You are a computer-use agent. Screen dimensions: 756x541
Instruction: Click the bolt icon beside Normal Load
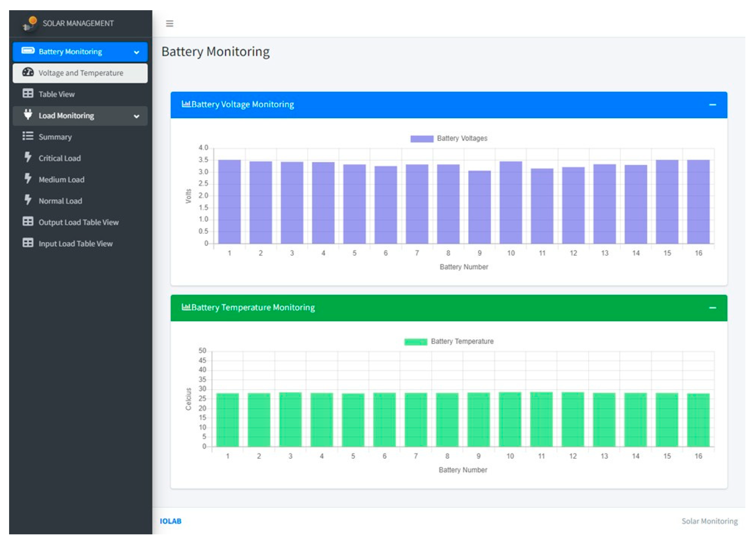[28, 199]
